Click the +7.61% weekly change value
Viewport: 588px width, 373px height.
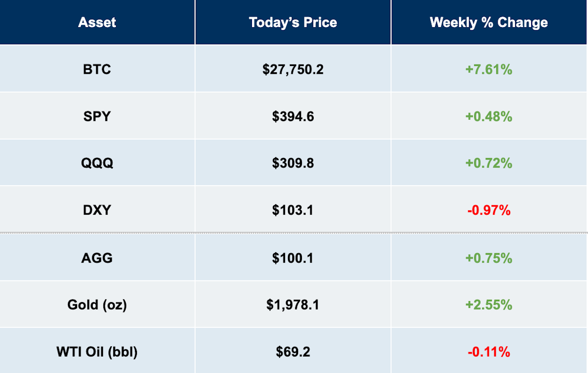click(x=489, y=69)
